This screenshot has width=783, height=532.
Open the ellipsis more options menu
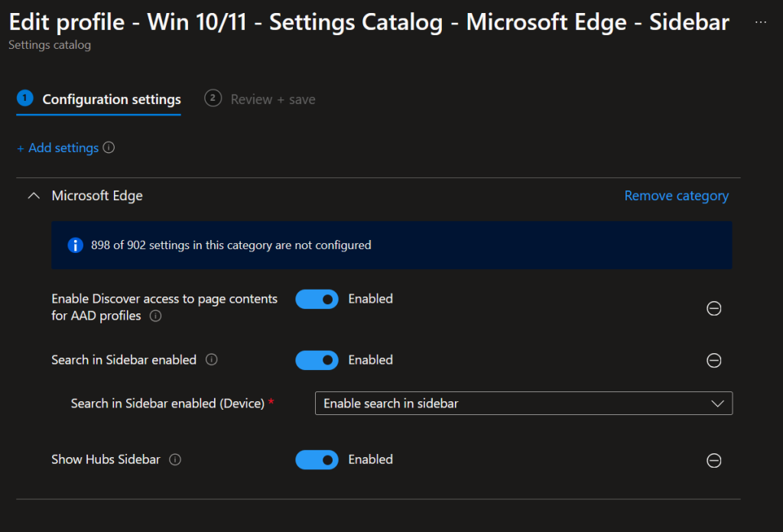click(x=761, y=22)
